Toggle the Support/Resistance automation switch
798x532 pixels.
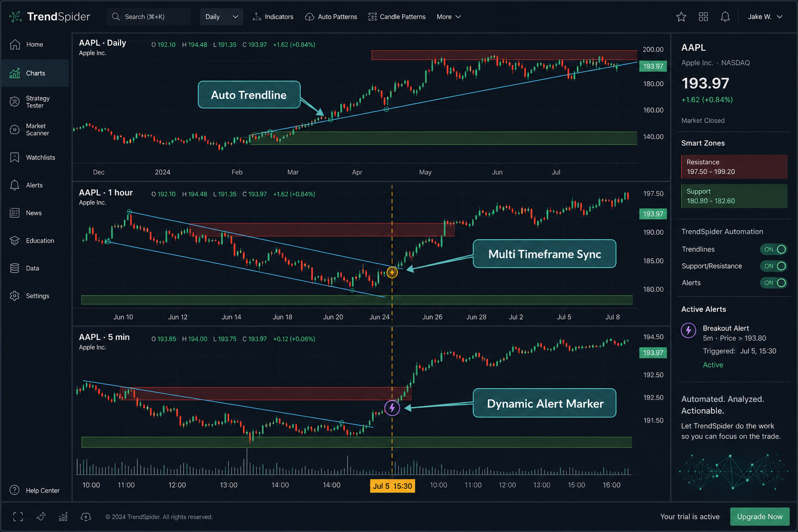(x=774, y=266)
